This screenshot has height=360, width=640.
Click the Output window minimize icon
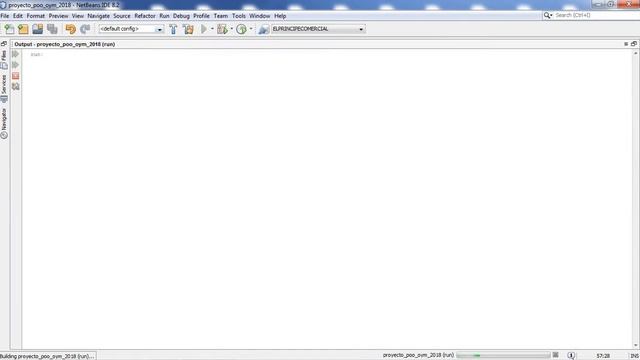pyautogui.click(x=626, y=44)
